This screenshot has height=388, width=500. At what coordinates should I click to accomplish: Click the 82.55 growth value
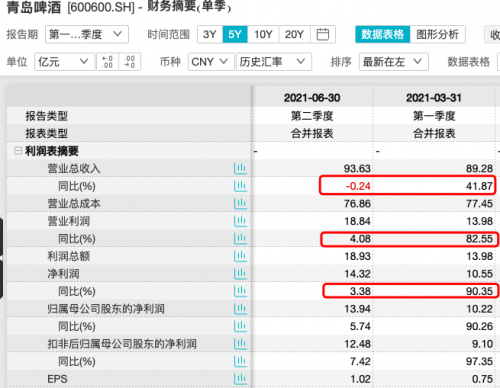479,239
